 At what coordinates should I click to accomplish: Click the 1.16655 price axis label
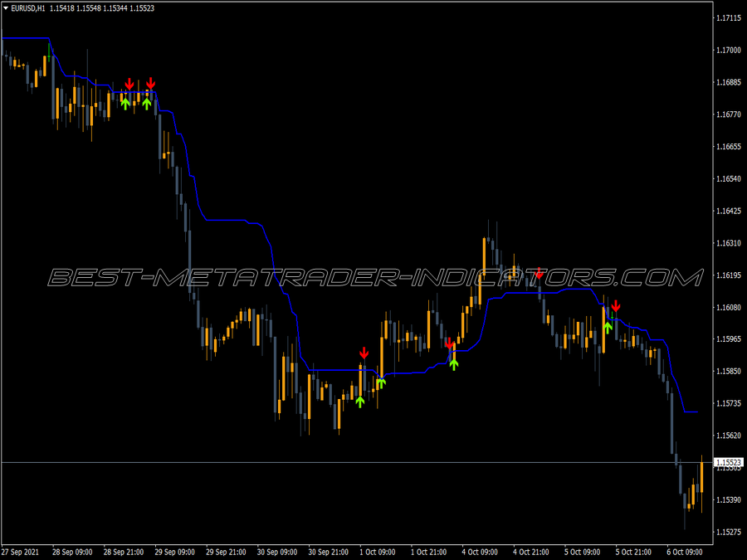729,147
